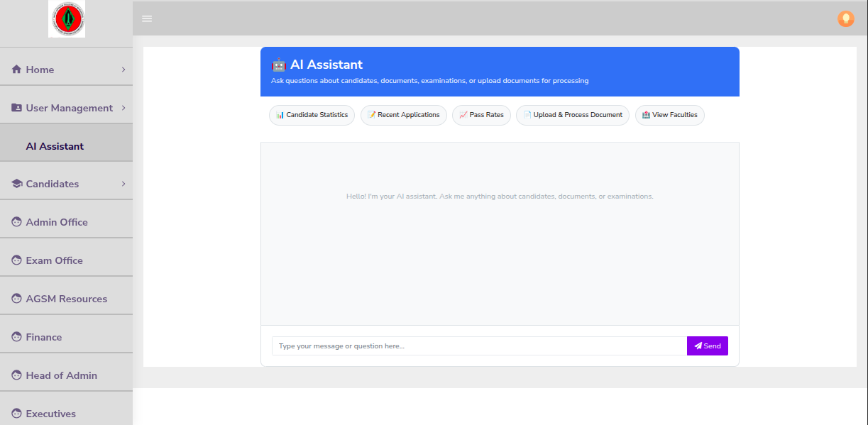
Task: Select Head of Admin menu item
Action: [61, 375]
